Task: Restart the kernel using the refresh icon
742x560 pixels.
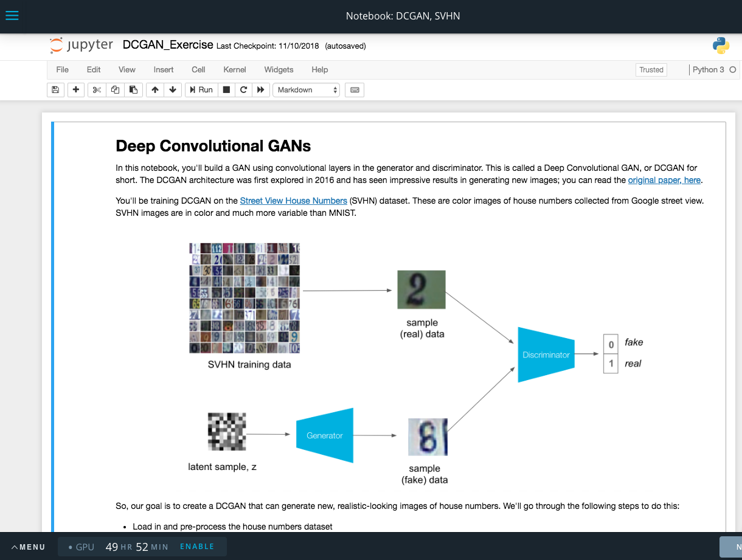Action: click(x=243, y=89)
